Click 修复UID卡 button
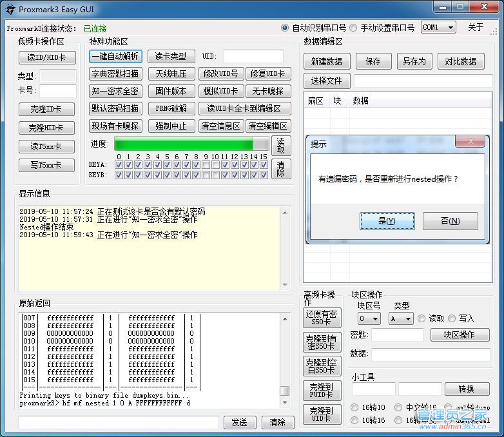Screen dimensions: 504x437 (x=268, y=74)
